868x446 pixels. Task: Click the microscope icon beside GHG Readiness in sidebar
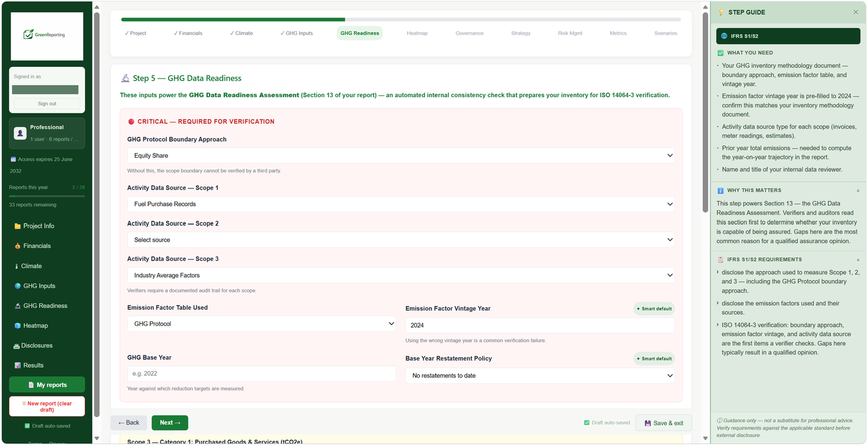(x=17, y=306)
